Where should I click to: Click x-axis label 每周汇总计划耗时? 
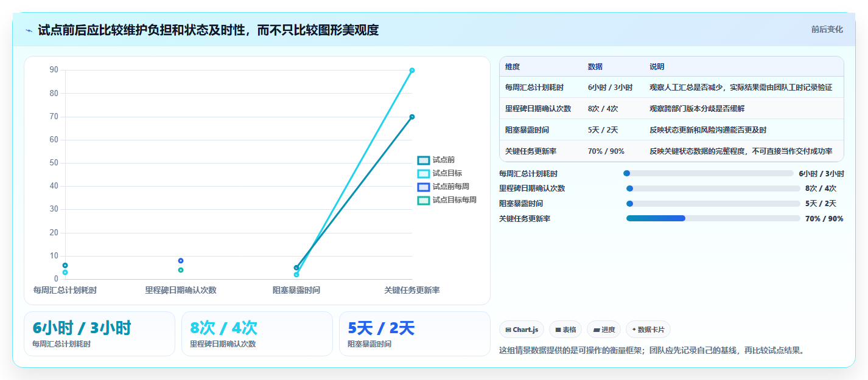point(65,291)
